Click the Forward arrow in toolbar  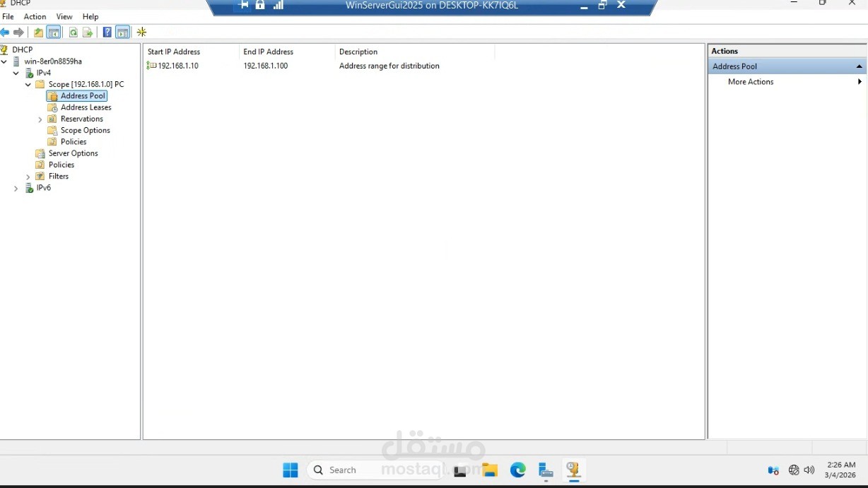19,32
